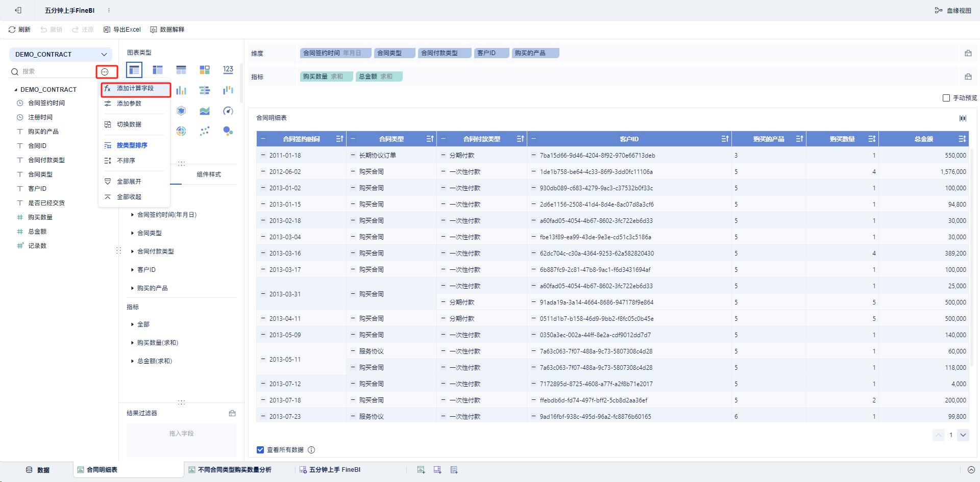Click the column width icon beside 合同明细表 title
This screenshot has width=980, height=482.
[x=963, y=118]
